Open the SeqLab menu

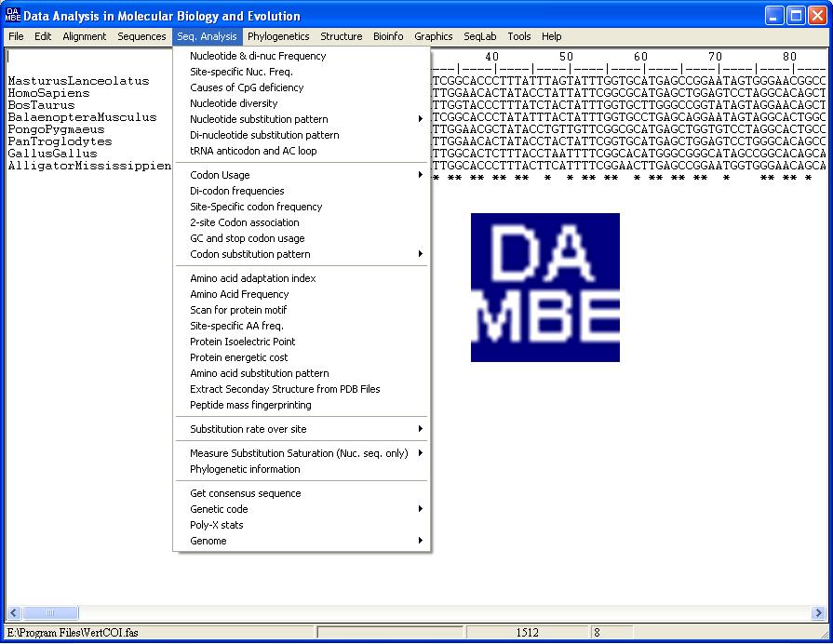480,36
